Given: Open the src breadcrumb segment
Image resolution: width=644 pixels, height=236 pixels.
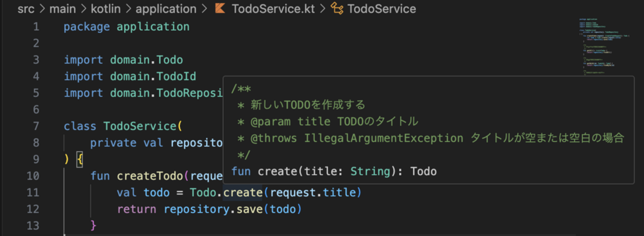Looking at the screenshot, I should click(26, 9).
